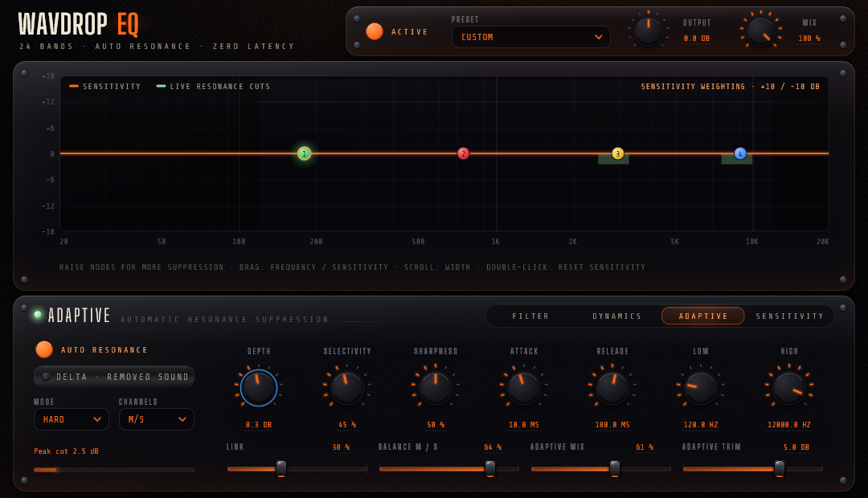
Task: Click the ADAPTIVE MIX slider handle
Action: pos(615,468)
